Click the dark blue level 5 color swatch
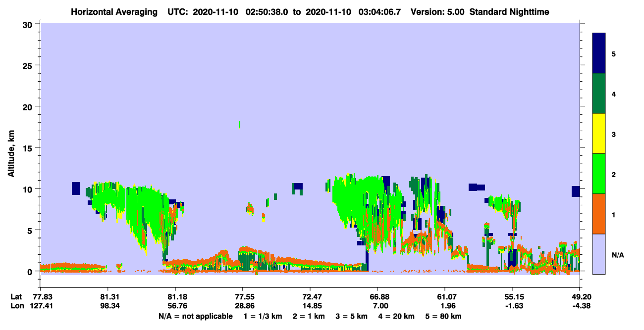The height and width of the screenshot is (330, 644). coord(599,53)
